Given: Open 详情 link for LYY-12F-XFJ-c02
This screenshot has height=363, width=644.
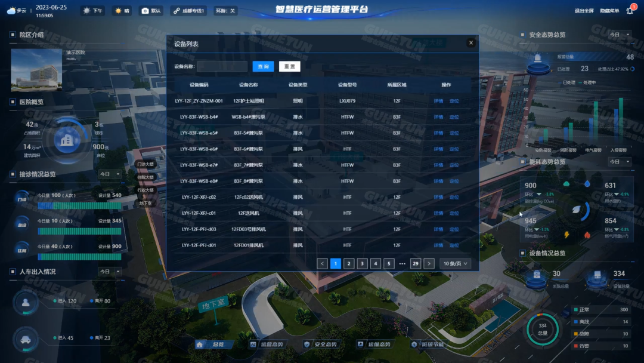Looking at the screenshot, I should pos(439,196).
